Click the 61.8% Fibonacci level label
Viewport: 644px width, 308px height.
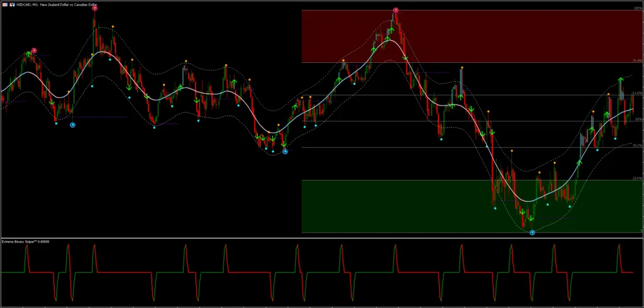tap(636, 93)
